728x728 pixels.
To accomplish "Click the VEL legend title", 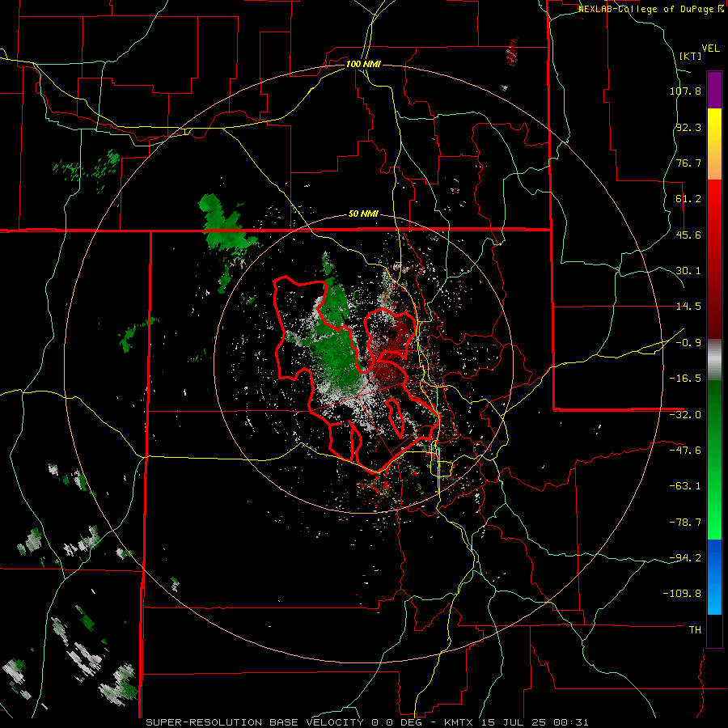I will 710,48.
